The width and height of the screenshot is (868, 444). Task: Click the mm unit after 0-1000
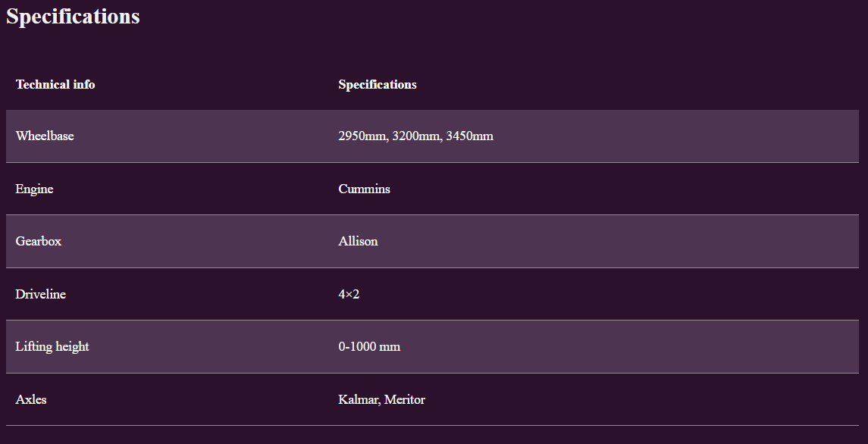390,346
